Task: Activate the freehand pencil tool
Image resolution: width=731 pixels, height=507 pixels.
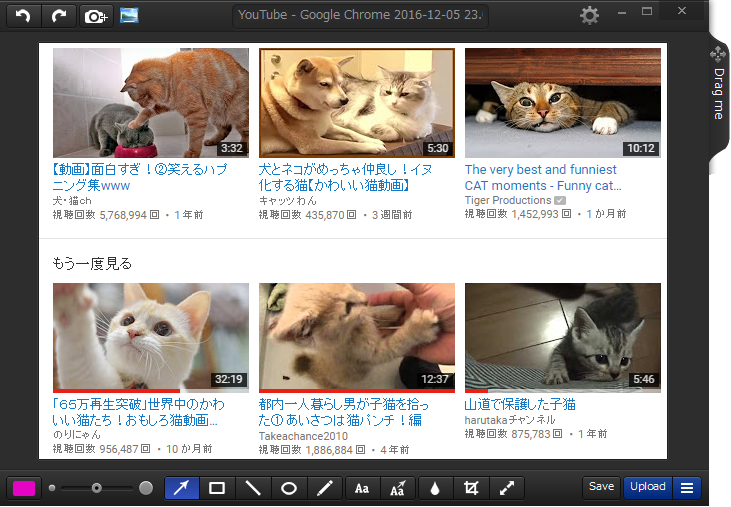Action: (x=325, y=488)
